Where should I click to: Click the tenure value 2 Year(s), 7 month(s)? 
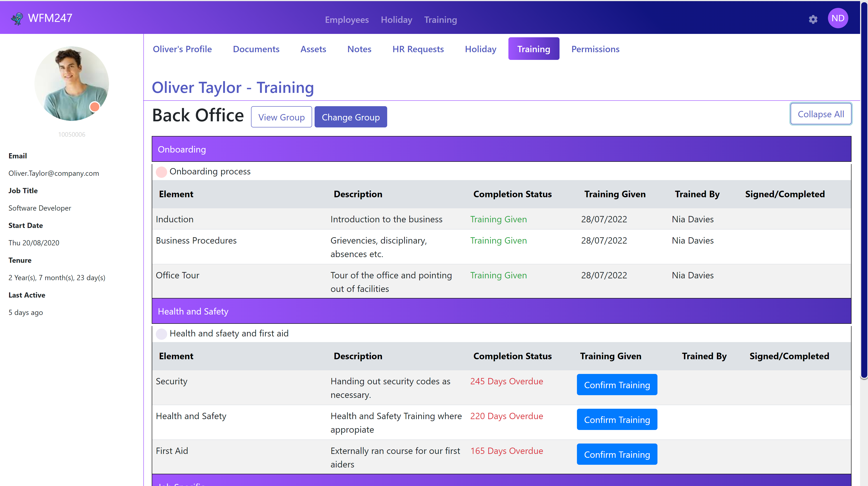(57, 278)
